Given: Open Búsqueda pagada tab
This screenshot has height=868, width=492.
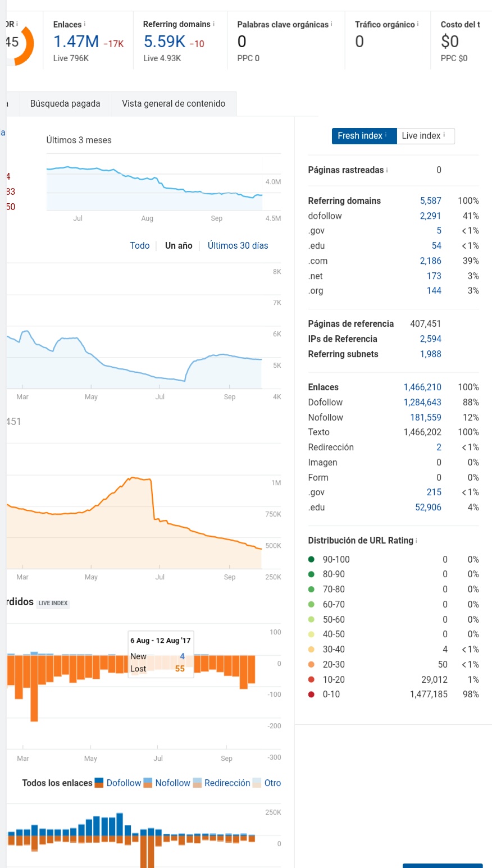Looking at the screenshot, I should 65,104.
